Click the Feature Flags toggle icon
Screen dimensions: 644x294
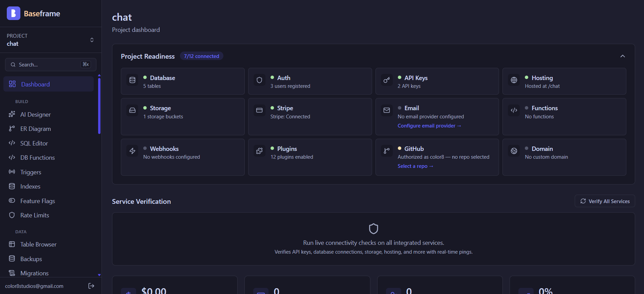12,201
